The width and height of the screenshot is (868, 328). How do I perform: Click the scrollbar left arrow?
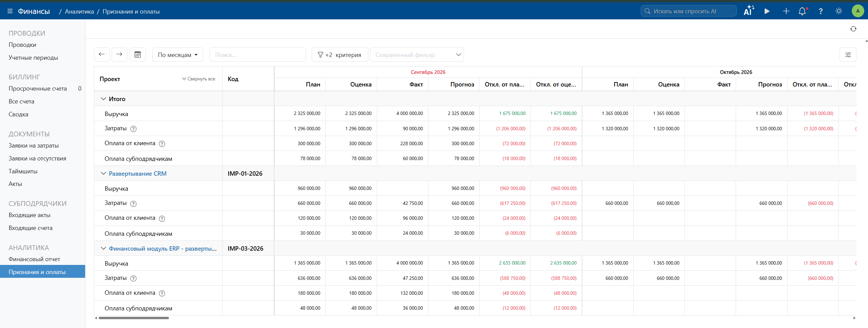click(96, 318)
